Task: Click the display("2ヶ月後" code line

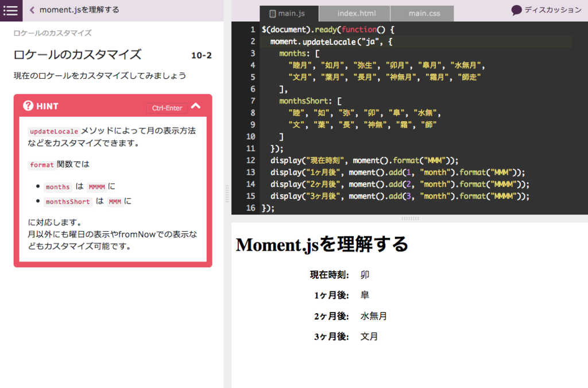Action: tap(400, 185)
